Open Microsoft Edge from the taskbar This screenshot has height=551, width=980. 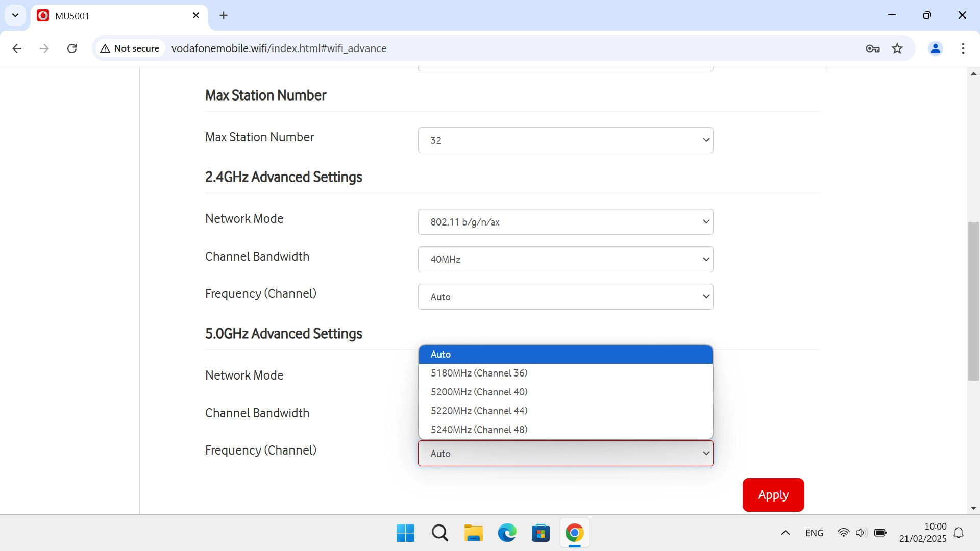pos(507,533)
